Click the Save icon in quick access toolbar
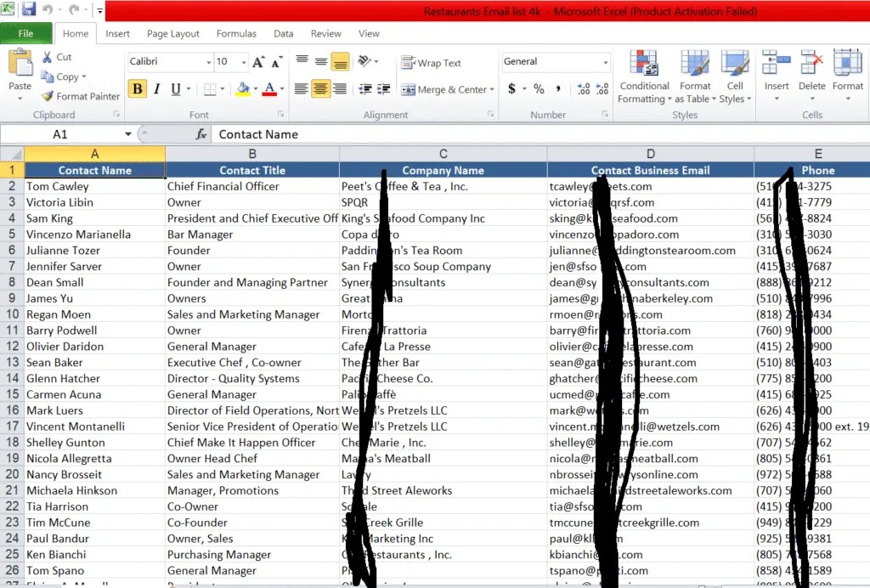Image resolution: width=870 pixels, height=588 pixels. tap(28, 8)
